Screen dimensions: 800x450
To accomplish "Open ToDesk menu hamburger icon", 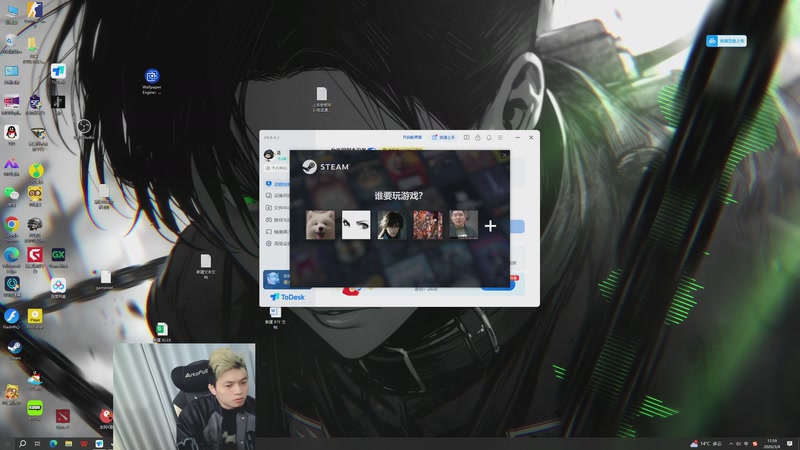I will tap(500, 137).
